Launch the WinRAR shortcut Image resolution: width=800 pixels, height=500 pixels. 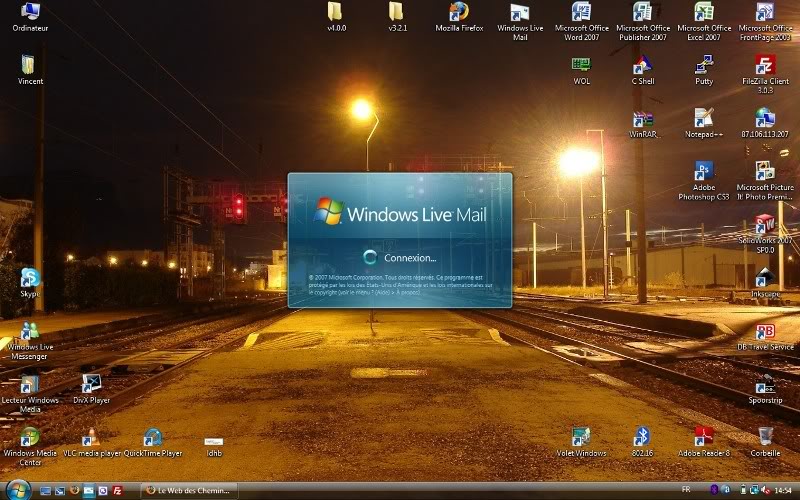643,123
